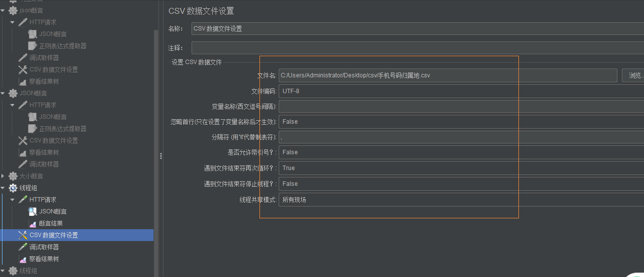Click the 大小断言 gear icon
Screen dimensions: 644x277
13,176
